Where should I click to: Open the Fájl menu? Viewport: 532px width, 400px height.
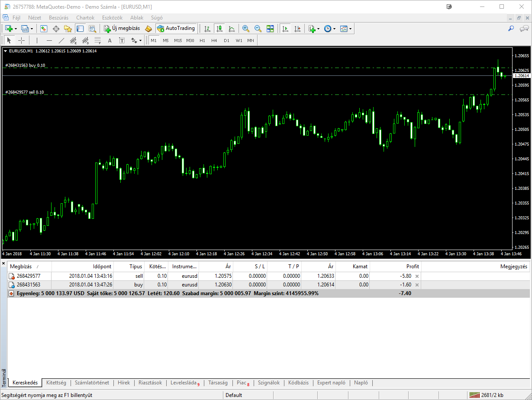(x=16, y=18)
